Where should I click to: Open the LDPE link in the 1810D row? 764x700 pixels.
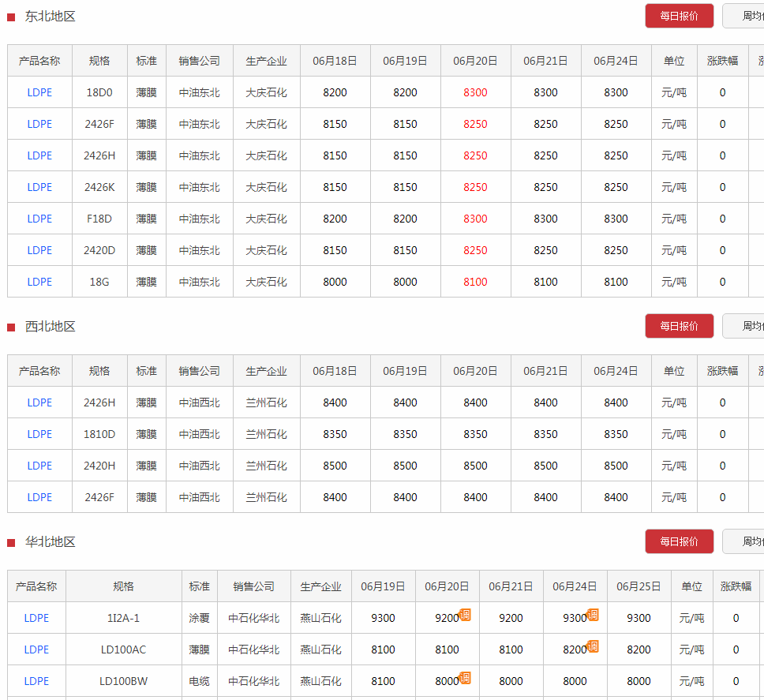[39, 434]
